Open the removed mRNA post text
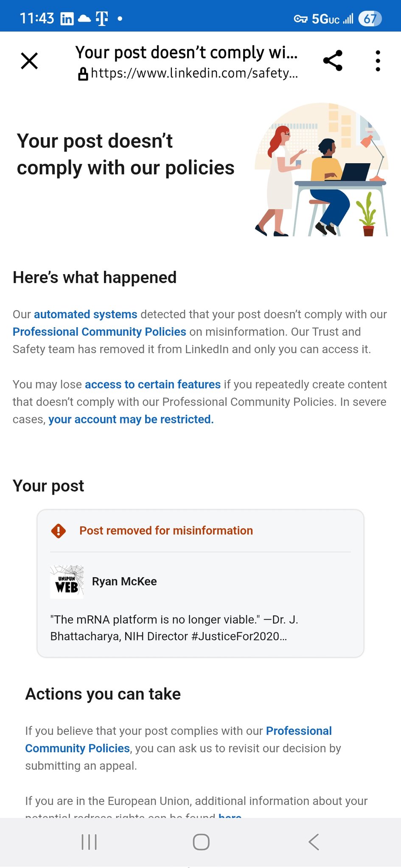Screen dimensions: 401x868 pos(174,628)
